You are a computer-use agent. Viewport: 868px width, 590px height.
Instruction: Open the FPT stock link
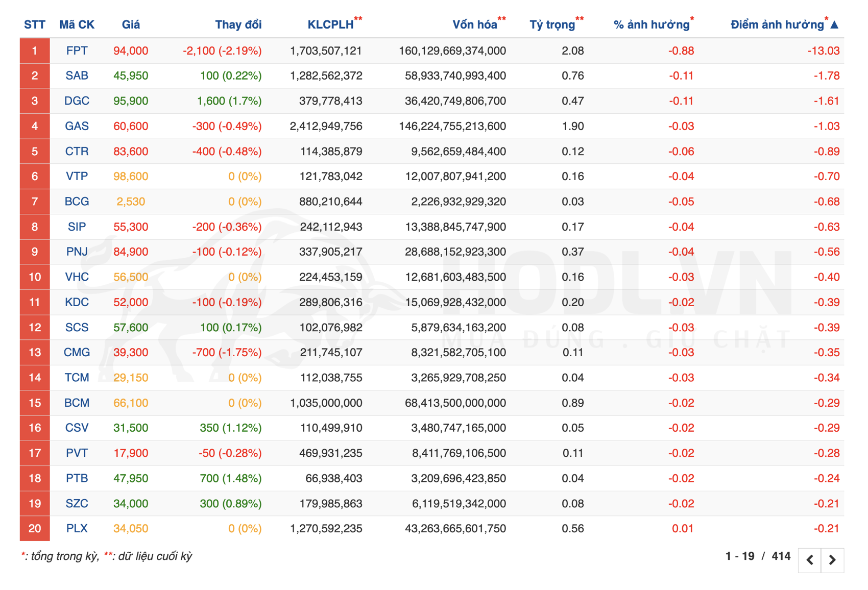coord(77,51)
